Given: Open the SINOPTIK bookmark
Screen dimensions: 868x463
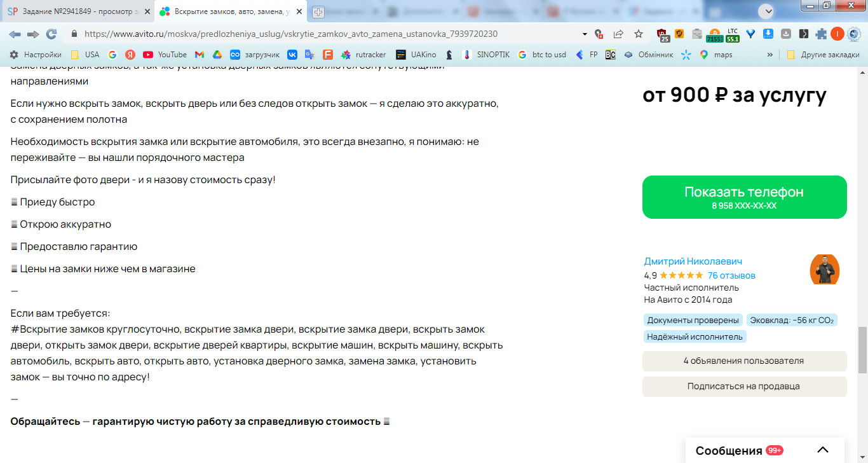Looking at the screenshot, I should click(487, 55).
